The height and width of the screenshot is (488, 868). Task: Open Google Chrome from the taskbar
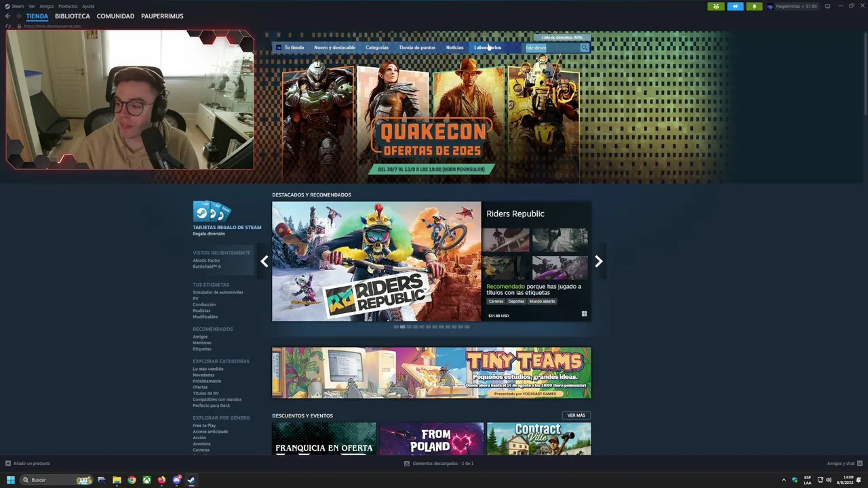[132, 480]
